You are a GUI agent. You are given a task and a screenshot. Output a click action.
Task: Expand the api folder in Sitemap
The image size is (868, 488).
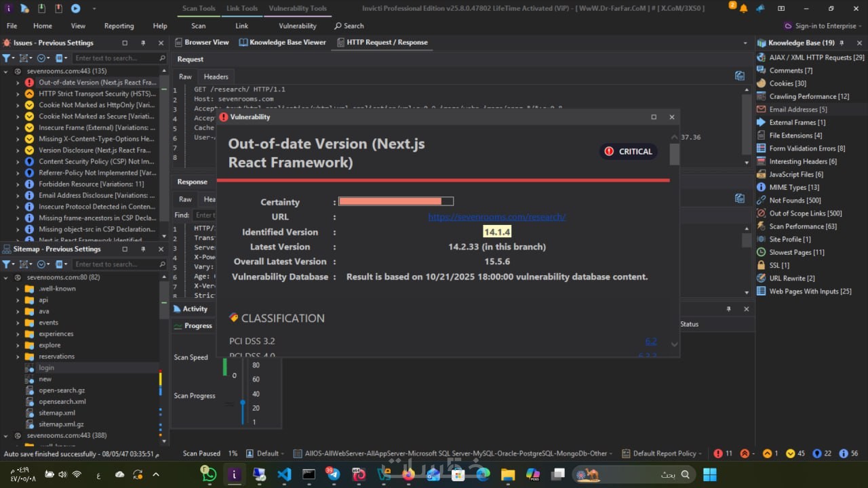click(x=18, y=300)
